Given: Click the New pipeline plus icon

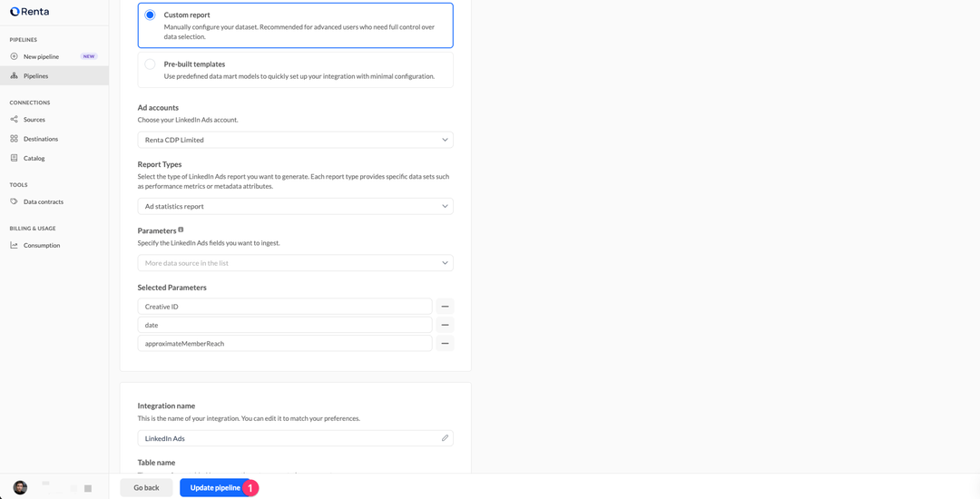Looking at the screenshot, I should (x=14, y=56).
